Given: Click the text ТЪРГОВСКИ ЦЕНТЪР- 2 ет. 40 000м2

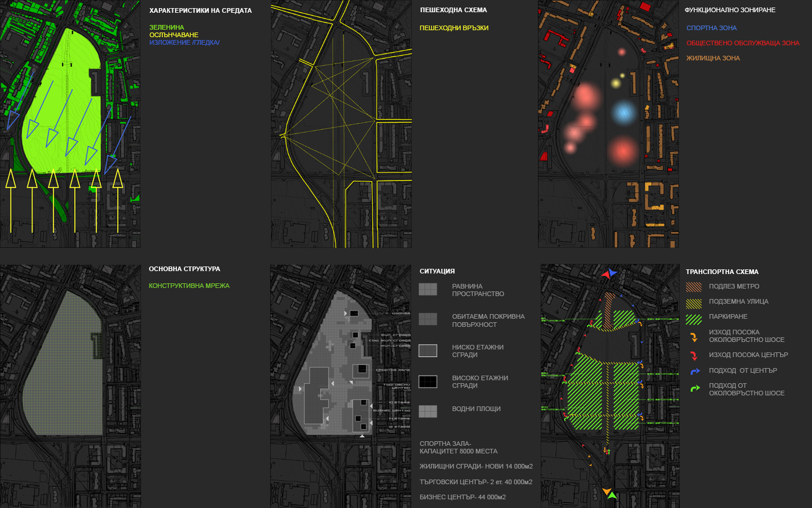Looking at the screenshot, I should coord(476,482).
